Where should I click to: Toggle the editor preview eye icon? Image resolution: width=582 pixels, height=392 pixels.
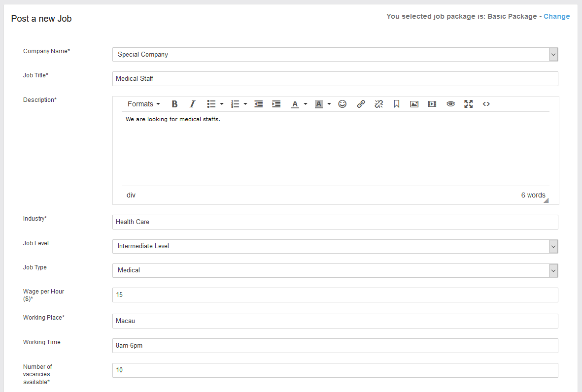(x=450, y=104)
